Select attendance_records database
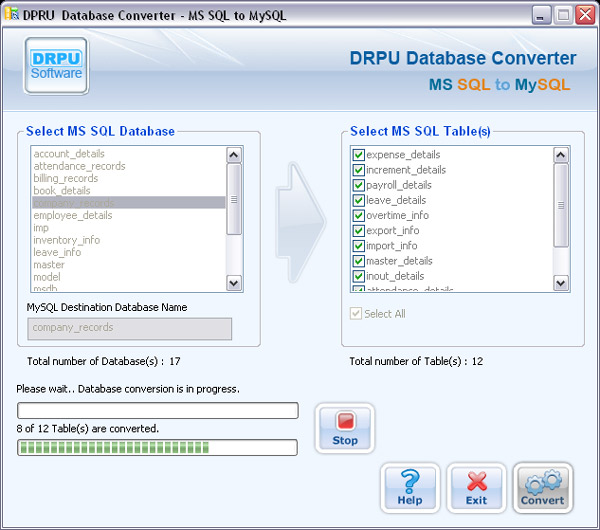 pyautogui.click(x=129, y=166)
